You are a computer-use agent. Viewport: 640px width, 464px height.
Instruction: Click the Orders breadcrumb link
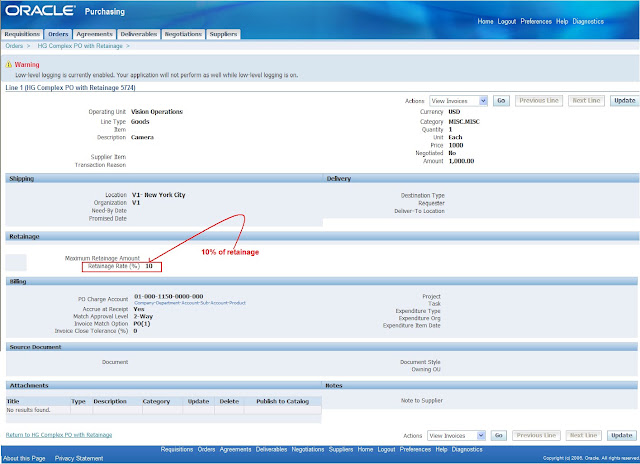click(14, 46)
